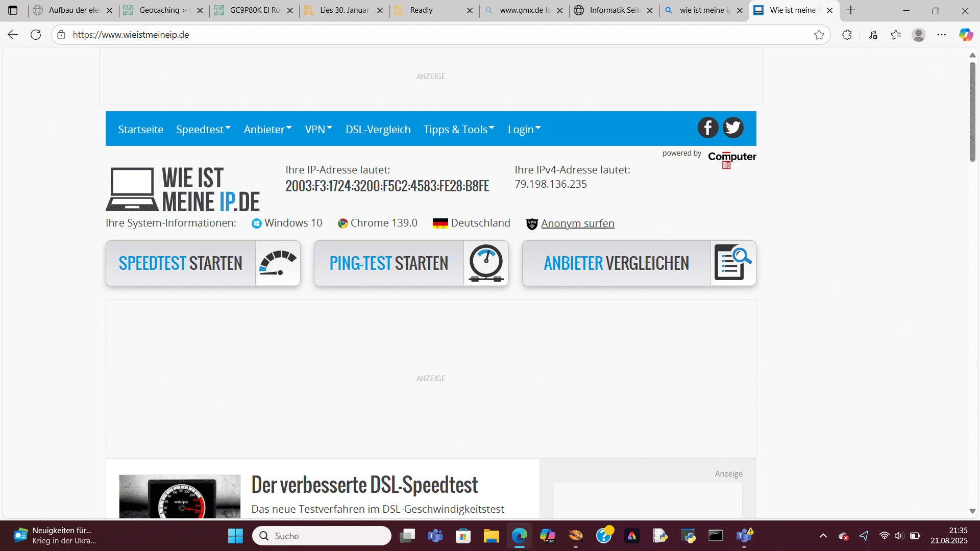Open the Login dropdown
This screenshot has height=551, width=980.
524,130
